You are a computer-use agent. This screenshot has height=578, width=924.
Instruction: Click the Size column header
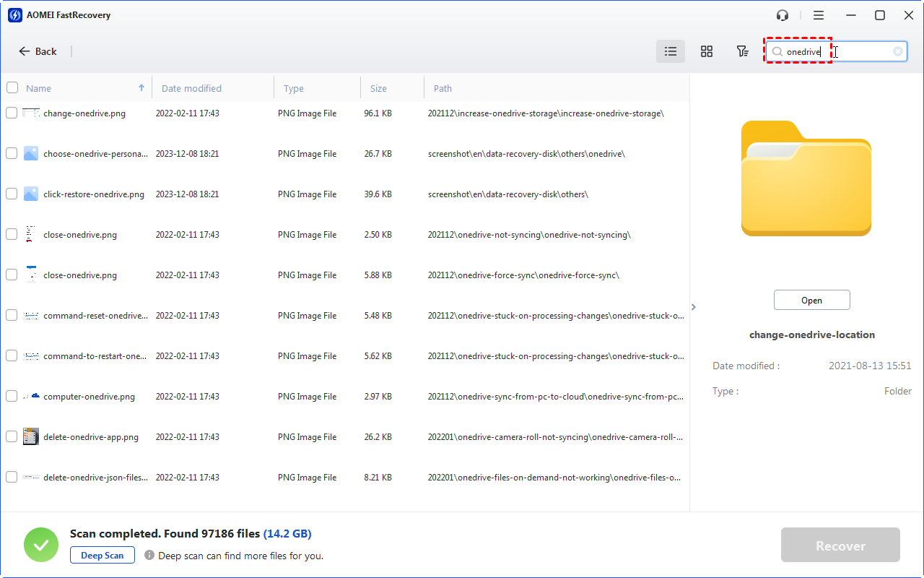point(378,87)
